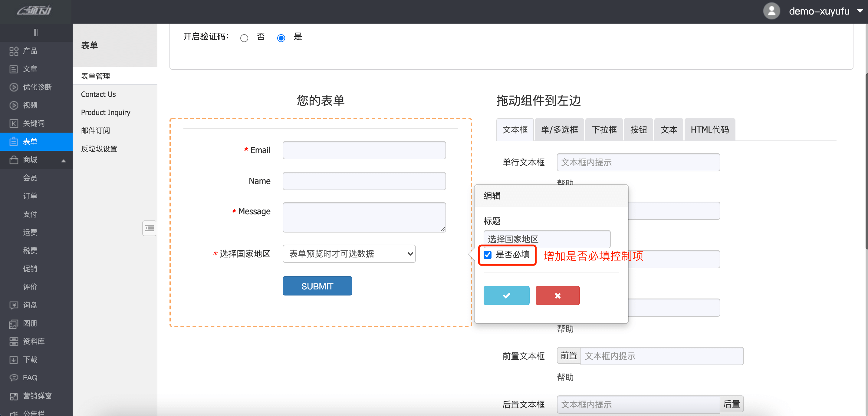Click the 询盘 inquiry sidebar icon
Viewport: 868px width, 416px height.
(x=14, y=305)
